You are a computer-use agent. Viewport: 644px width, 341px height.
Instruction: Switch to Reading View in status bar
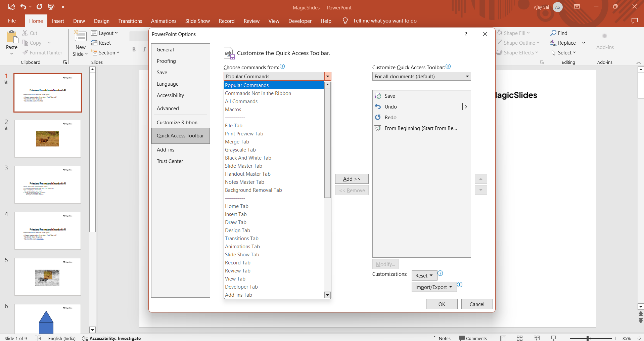(x=537, y=338)
